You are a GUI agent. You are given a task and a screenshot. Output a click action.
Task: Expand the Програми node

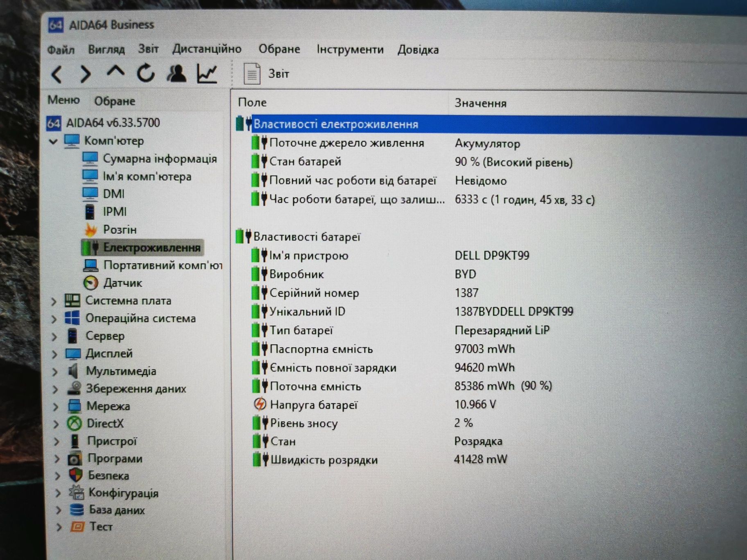pyautogui.click(x=57, y=459)
